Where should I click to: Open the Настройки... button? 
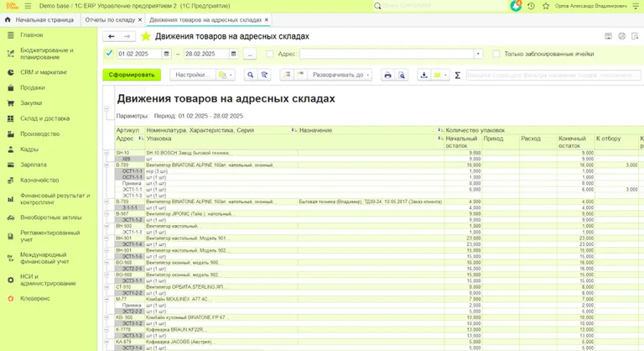tap(192, 75)
